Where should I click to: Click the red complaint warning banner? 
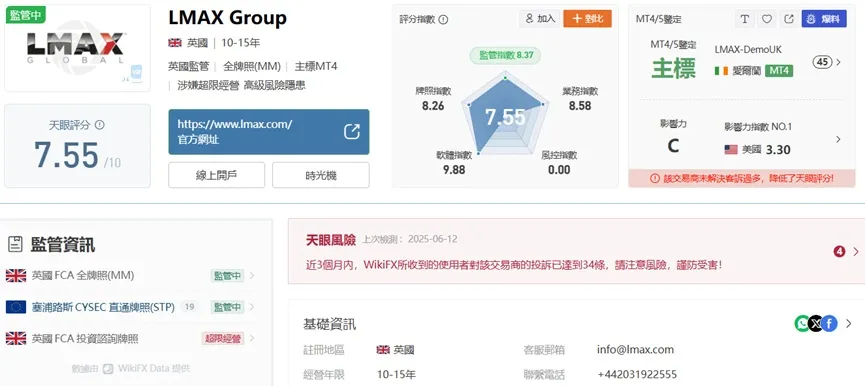pos(741,178)
